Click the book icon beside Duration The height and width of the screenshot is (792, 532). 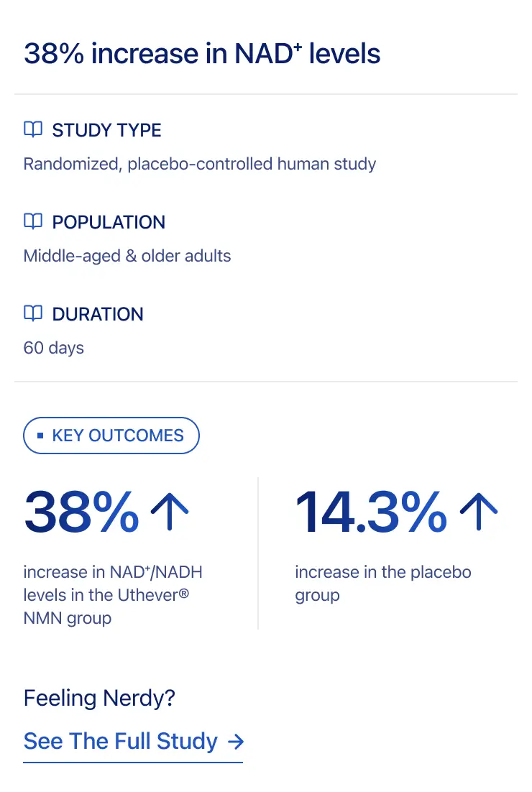pyautogui.click(x=33, y=314)
